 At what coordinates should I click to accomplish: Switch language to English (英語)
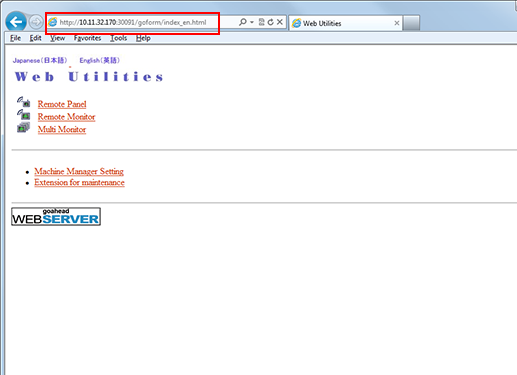coord(99,60)
